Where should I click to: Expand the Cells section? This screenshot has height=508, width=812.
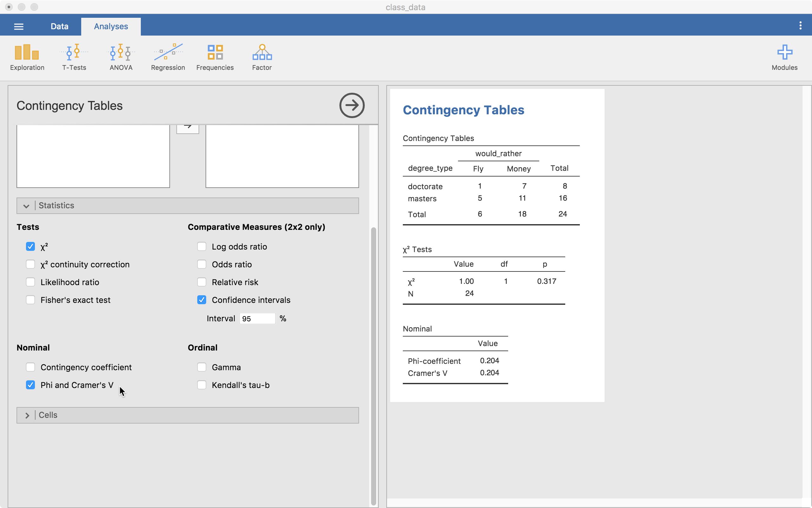pyautogui.click(x=187, y=415)
